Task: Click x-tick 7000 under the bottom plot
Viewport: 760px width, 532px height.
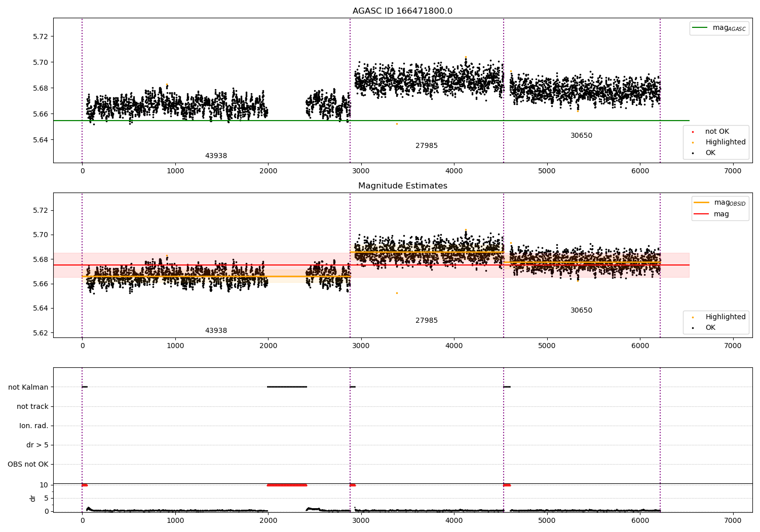Action: (x=733, y=520)
